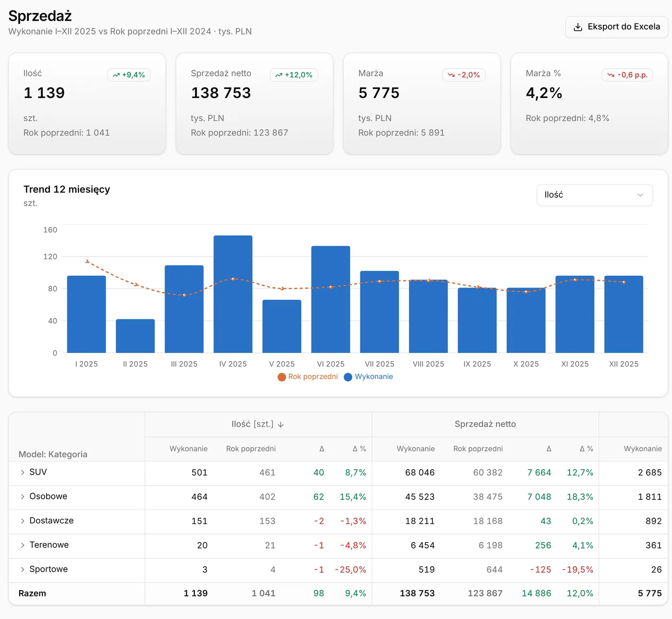Expand the Dostawcze category row
The width and height of the screenshot is (672, 619).
[23, 521]
